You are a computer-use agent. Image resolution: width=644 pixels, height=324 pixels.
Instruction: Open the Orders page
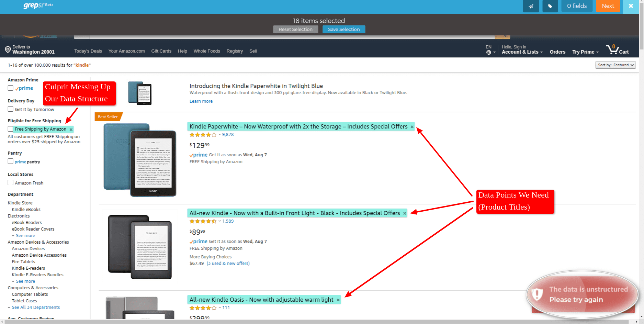[557, 52]
